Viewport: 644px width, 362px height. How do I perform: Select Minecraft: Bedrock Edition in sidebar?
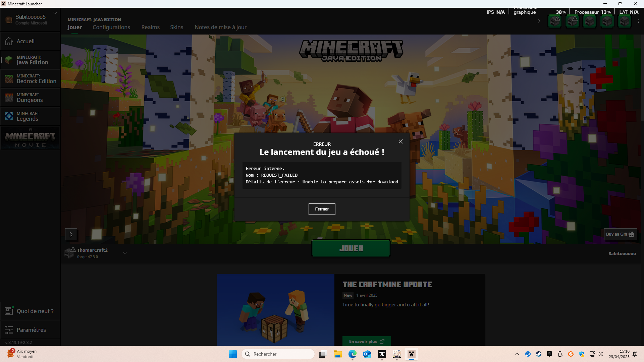[x=30, y=79]
